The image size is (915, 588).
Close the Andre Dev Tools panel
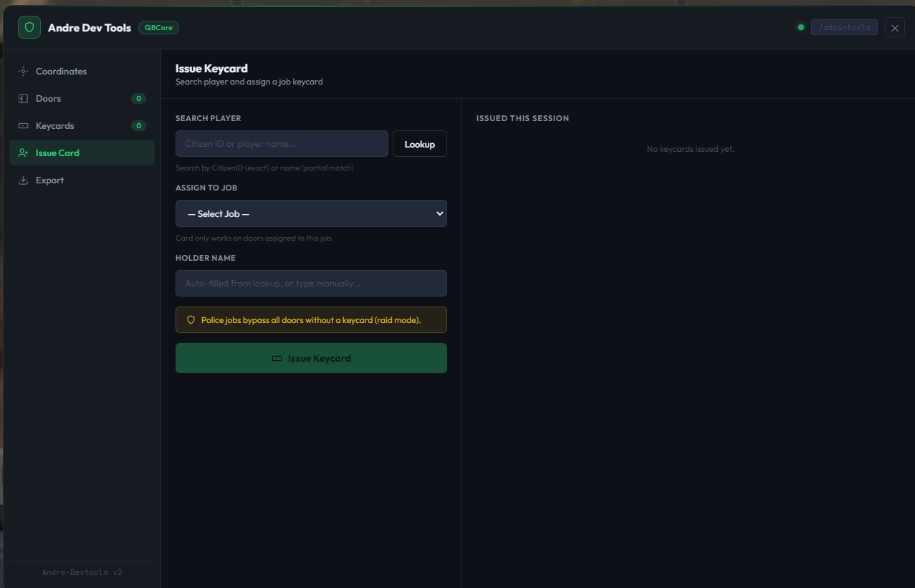tap(895, 28)
